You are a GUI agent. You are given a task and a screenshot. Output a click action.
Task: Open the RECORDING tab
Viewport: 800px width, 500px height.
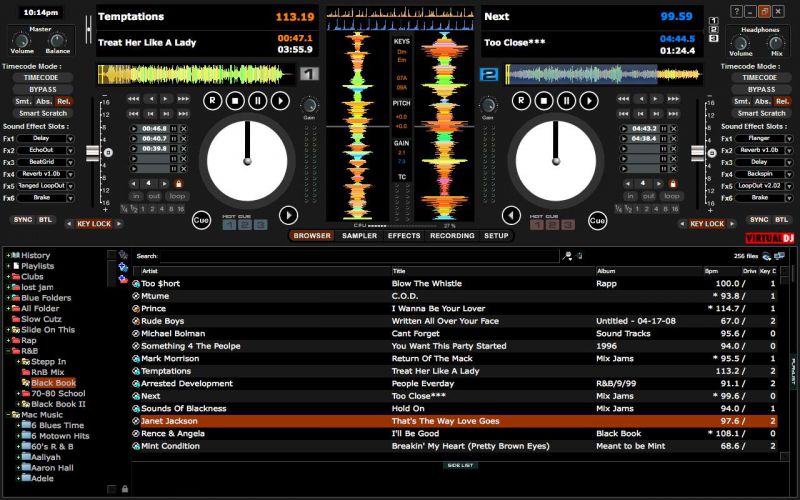(452, 236)
